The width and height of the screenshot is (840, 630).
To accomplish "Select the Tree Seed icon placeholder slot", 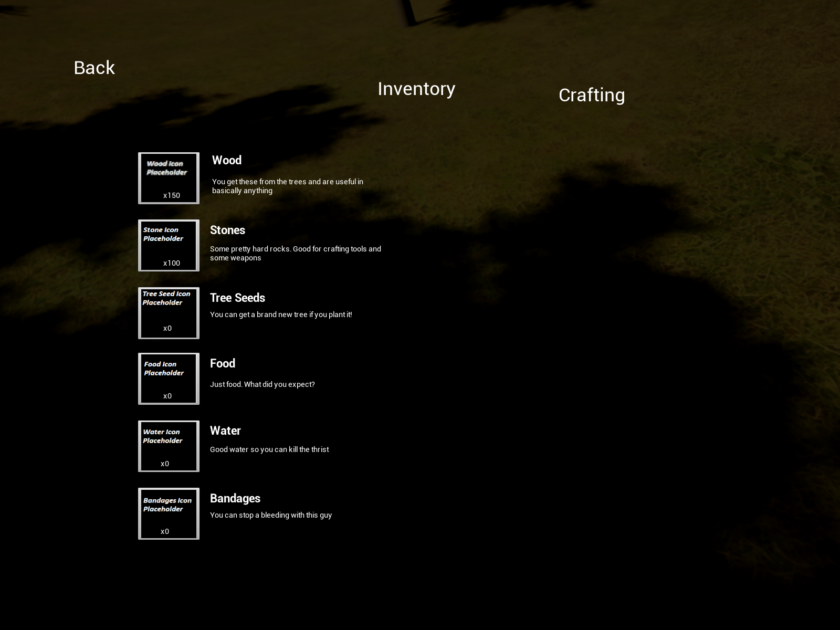I will click(x=169, y=313).
